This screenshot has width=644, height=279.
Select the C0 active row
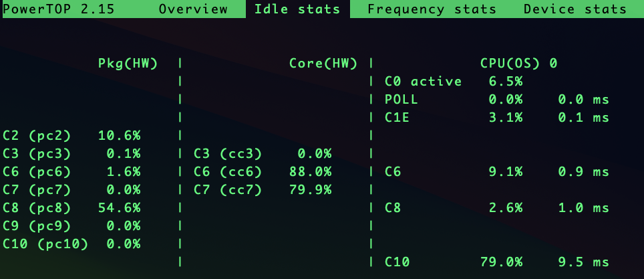coord(454,82)
